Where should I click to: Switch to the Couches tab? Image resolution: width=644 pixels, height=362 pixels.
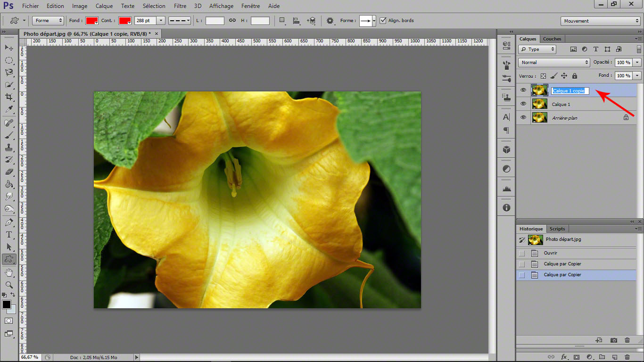pos(552,39)
